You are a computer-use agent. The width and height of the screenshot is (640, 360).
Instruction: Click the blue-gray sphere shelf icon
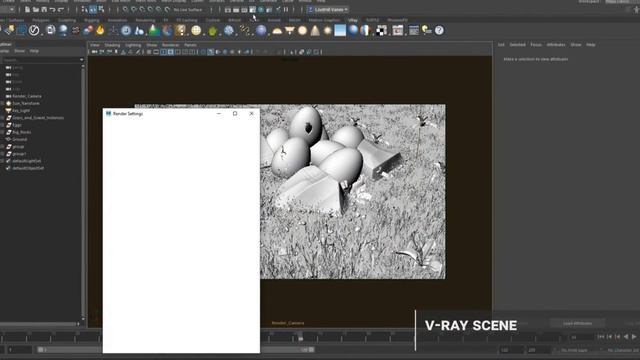tap(261, 30)
